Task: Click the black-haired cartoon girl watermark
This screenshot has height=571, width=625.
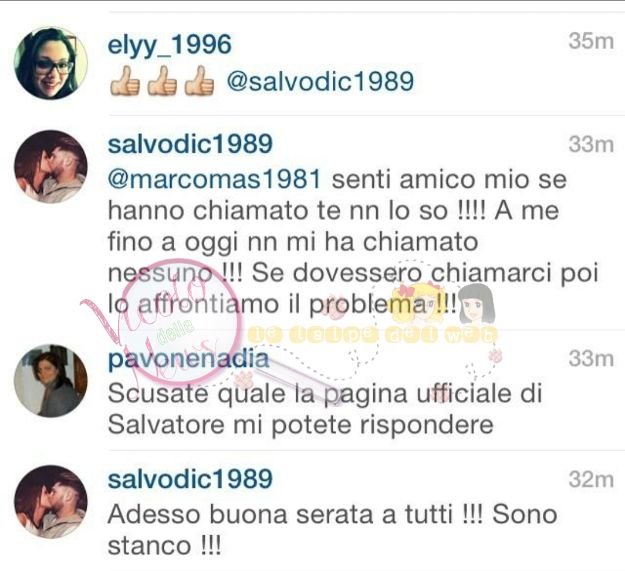Action: tap(477, 304)
